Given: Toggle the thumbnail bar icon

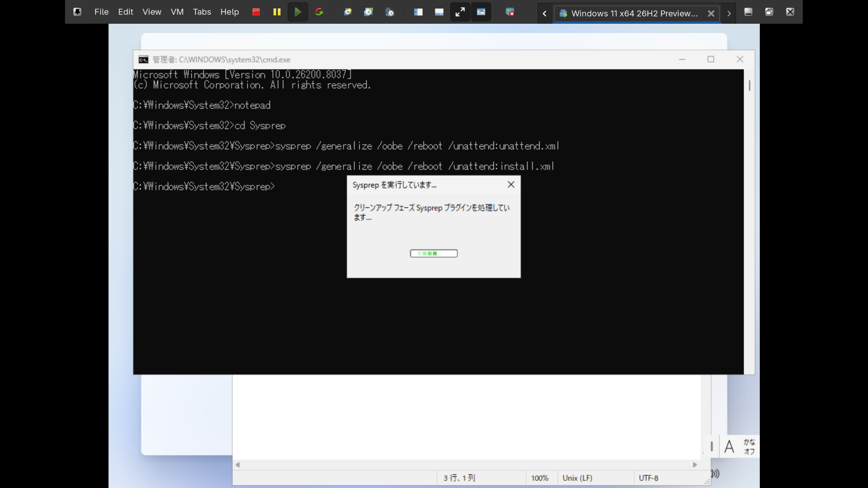Looking at the screenshot, I should pyautogui.click(x=439, y=12).
